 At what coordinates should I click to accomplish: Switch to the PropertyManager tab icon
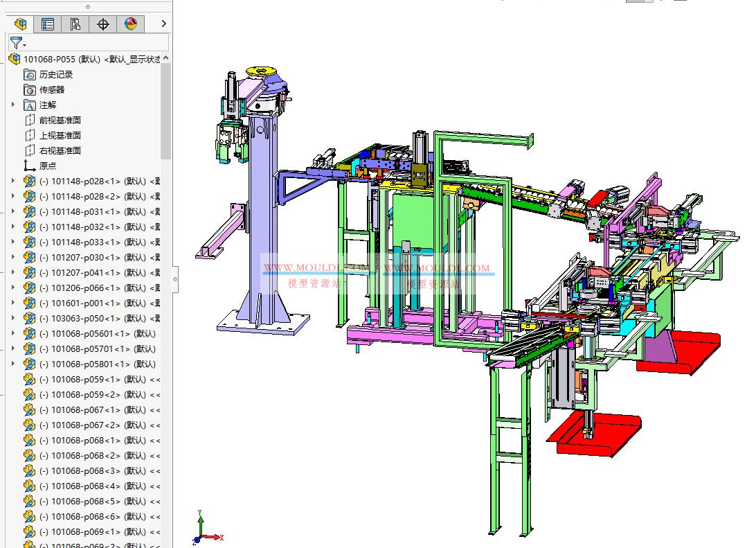click(x=47, y=24)
